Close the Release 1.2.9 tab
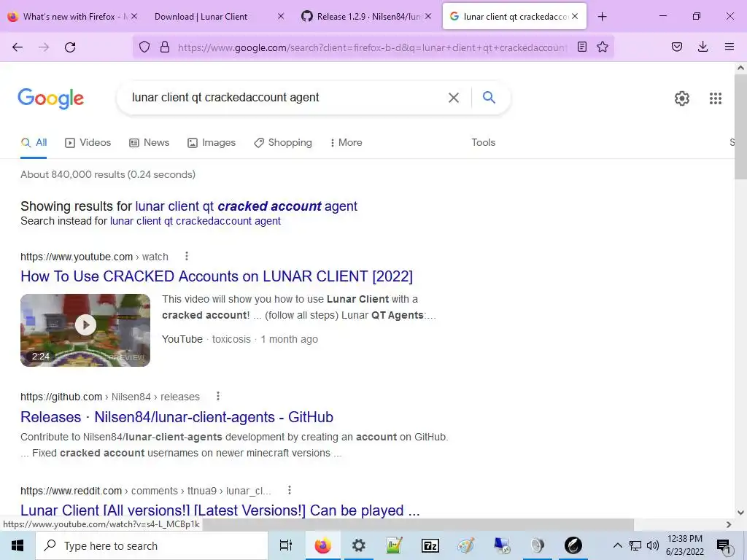747x560 pixels. click(428, 16)
